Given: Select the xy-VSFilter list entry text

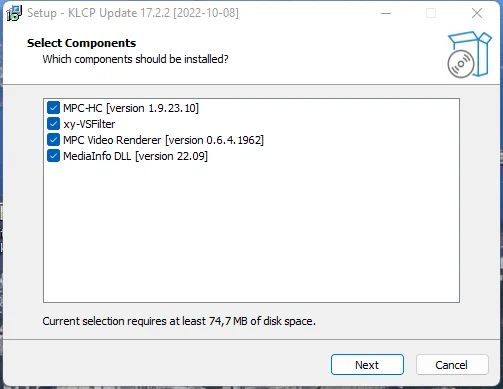Looking at the screenshot, I should point(89,124).
